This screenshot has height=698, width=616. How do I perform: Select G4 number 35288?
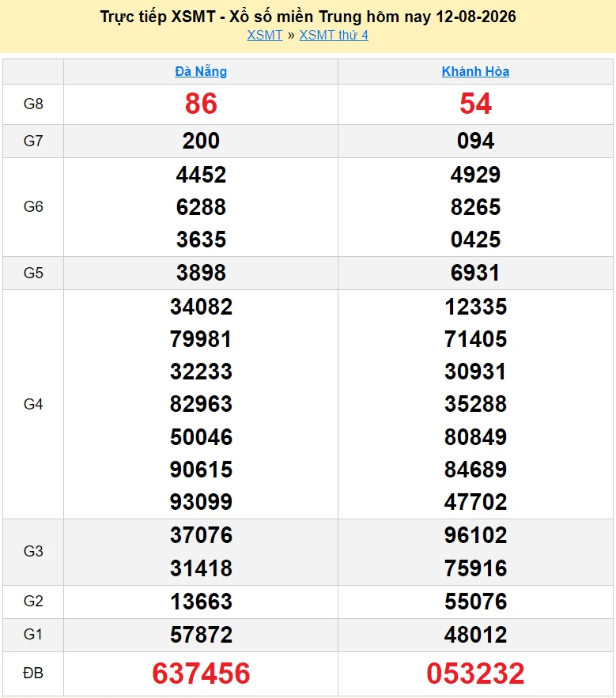tap(475, 404)
